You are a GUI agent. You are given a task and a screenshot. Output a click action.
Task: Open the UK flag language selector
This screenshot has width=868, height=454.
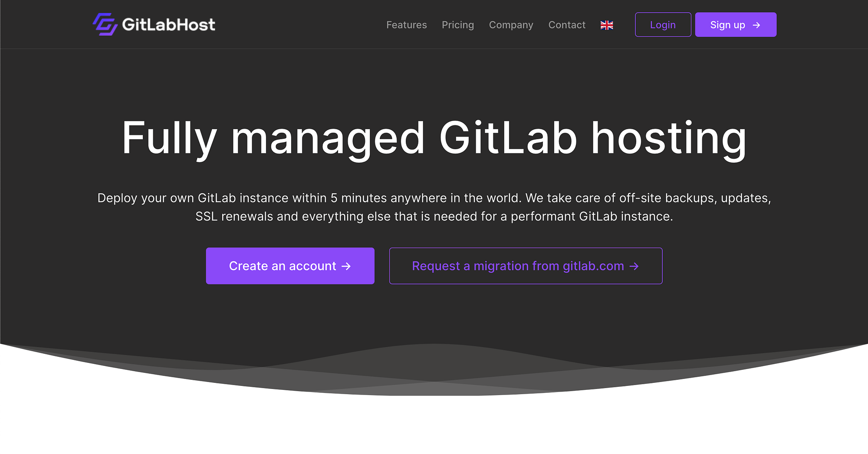pos(607,25)
